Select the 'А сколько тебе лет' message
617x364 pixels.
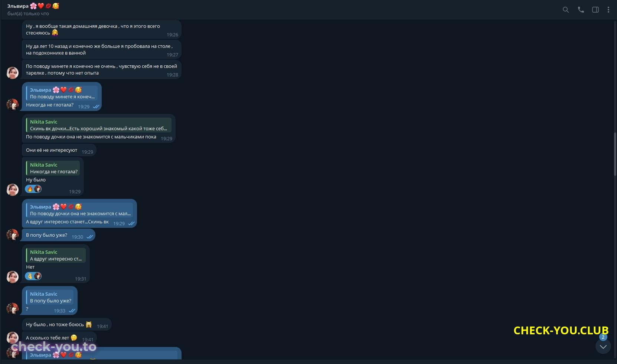pyautogui.click(x=59, y=338)
